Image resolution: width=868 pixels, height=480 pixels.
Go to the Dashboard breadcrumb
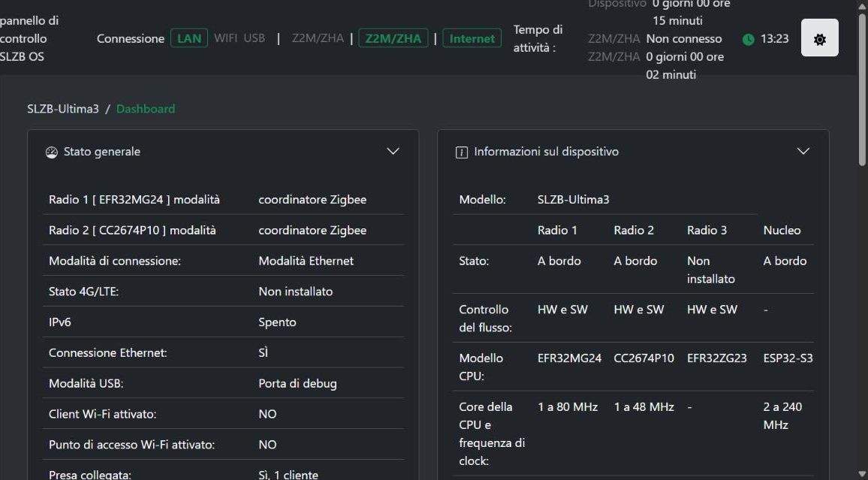pos(146,108)
